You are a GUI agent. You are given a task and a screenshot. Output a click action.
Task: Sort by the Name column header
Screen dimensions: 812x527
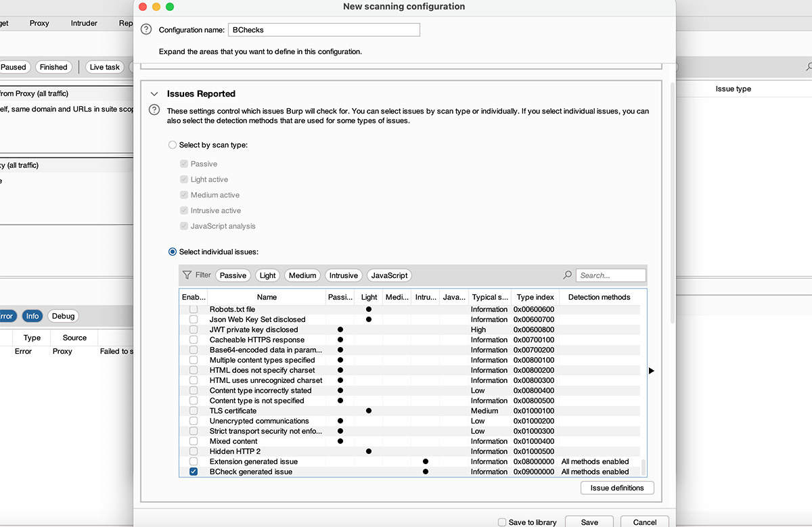tap(267, 297)
